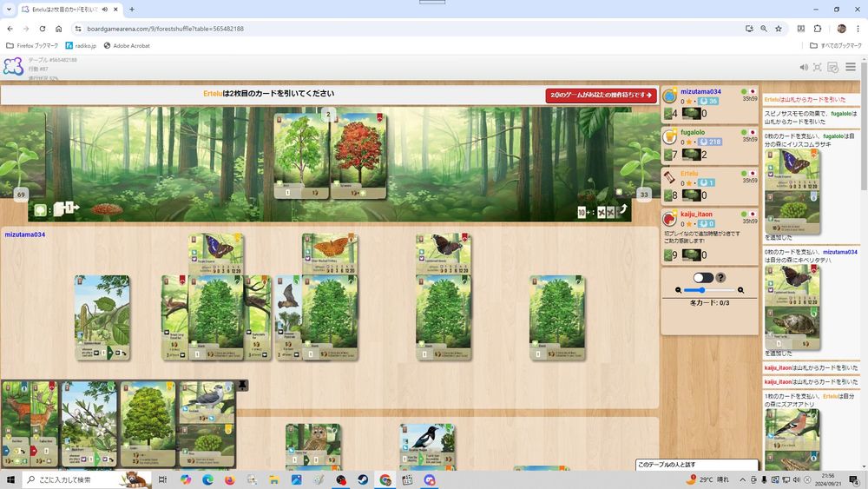Open Ertelu's player profile name
This screenshot has width=868, height=489.
click(x=688, y=174)
